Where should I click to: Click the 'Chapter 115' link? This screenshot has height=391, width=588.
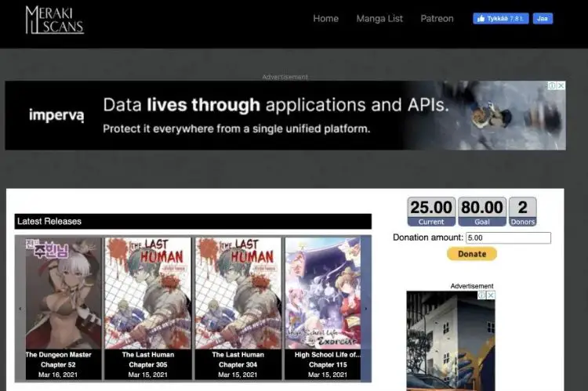coord(328,364)
